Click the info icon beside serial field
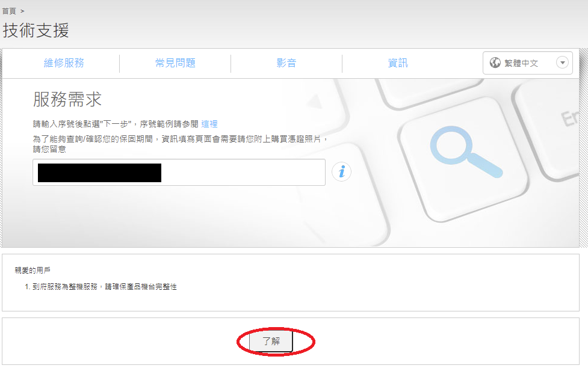588x380 pixels. click(x=341, y=172)
